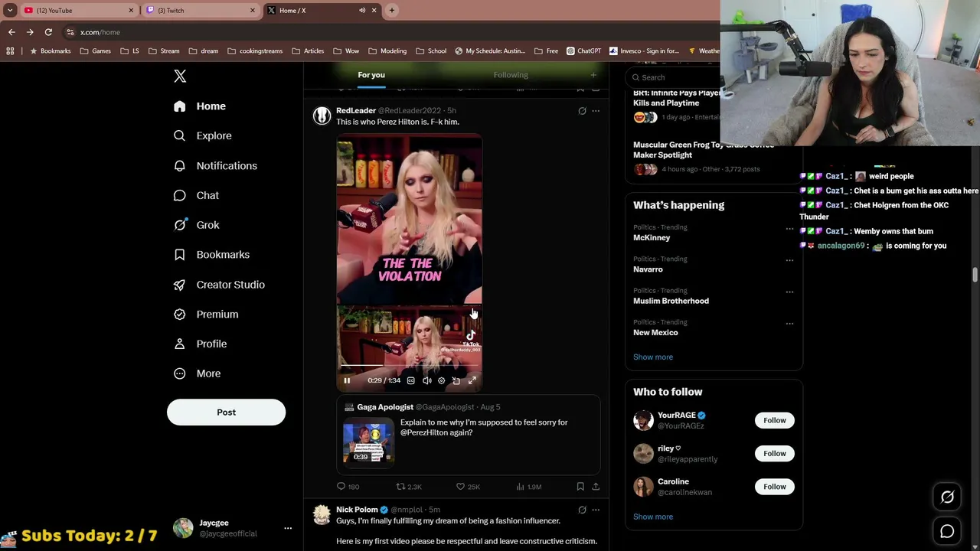
Task: Open options for Muslim Brotherhood trend
Action: [x=789, y=292]
